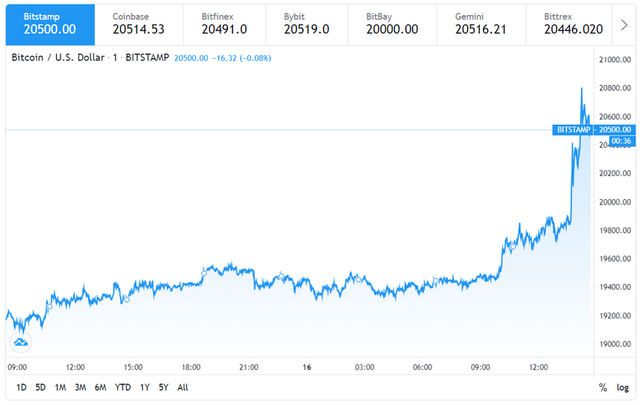This screenshot has width=640, height=405.
Task: Set the chart range to 1D
Action: click(x=22, y=387)
